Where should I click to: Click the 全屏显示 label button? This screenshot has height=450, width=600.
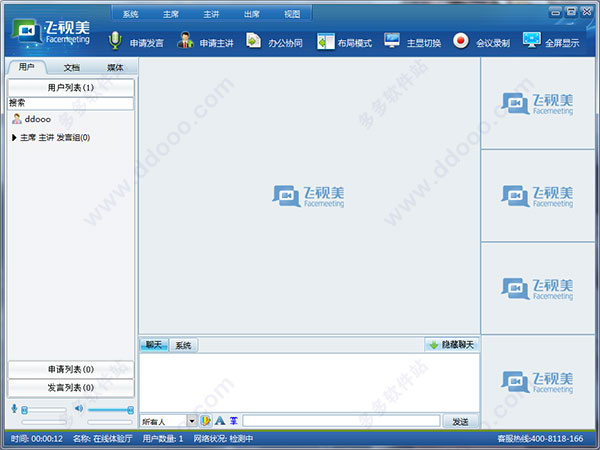(x=562, y=43)
